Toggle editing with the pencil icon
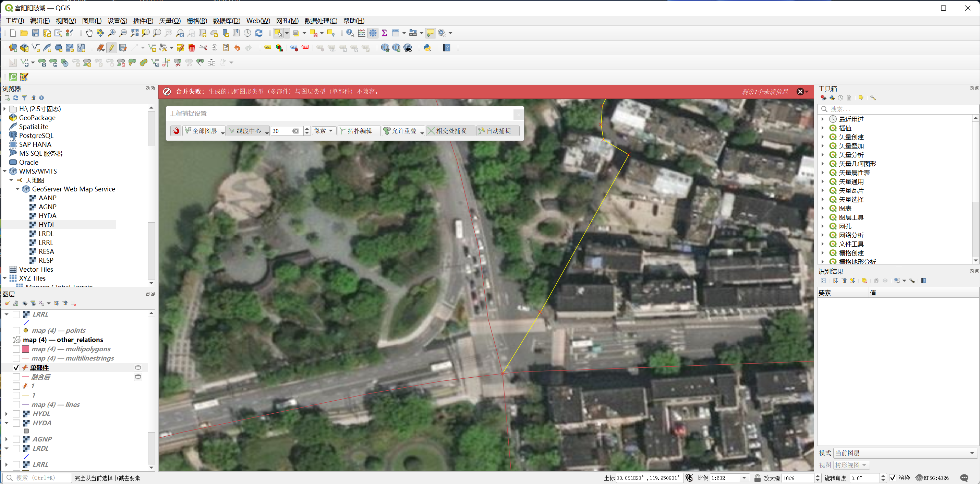The height and width of the screenshot is (484, 980). [x=111, y=48]
